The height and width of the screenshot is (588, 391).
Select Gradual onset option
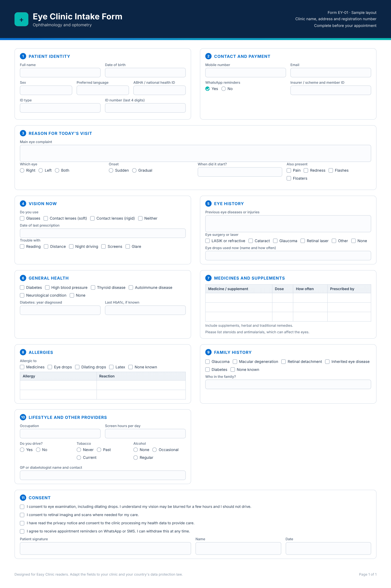(134, 170)
